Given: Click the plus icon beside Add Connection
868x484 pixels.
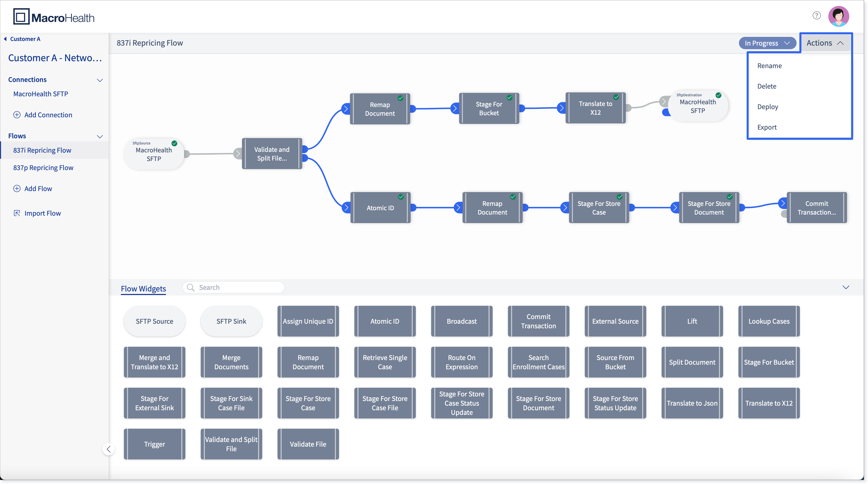Looking at the screenshot, I should [x=16, y=114].
